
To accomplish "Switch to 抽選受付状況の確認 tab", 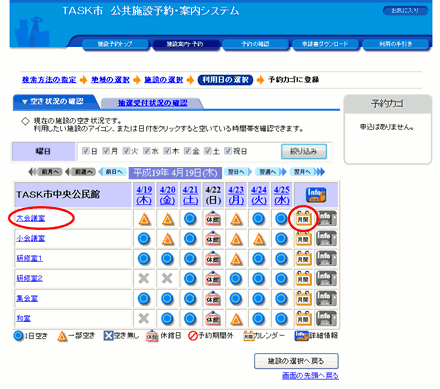I will (x=153, y=103).
